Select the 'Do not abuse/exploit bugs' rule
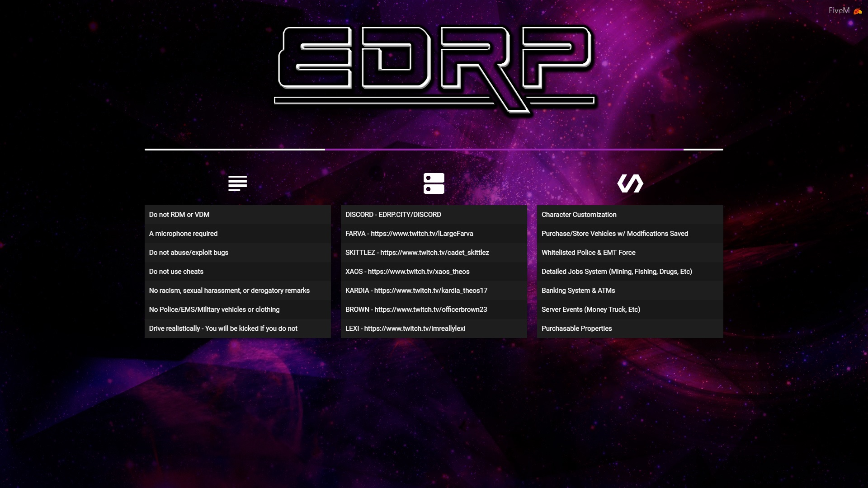 pyautogui.click(x=238, y=253)
